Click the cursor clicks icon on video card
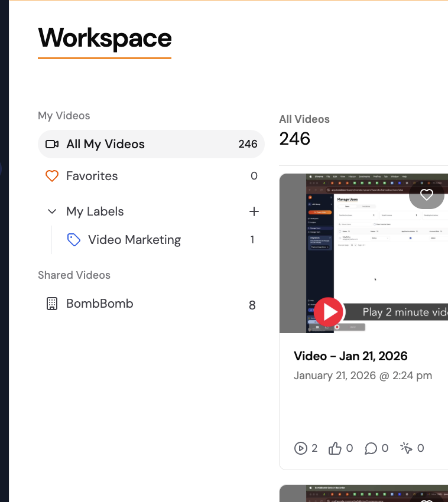 tap(407, 448)
